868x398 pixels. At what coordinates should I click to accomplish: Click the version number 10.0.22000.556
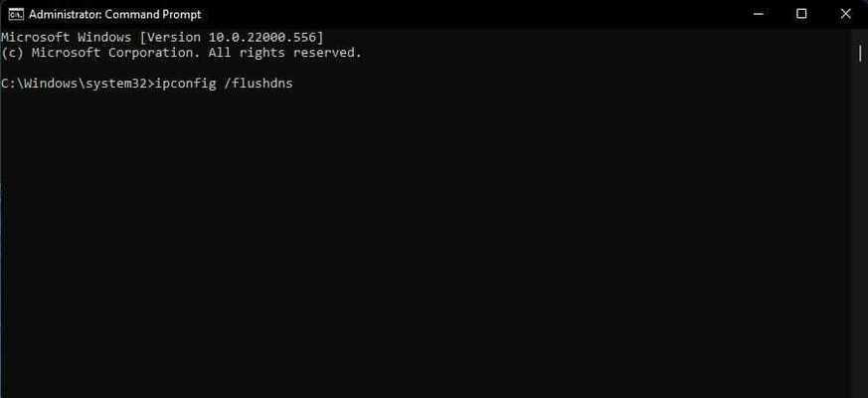pos(262,38)
